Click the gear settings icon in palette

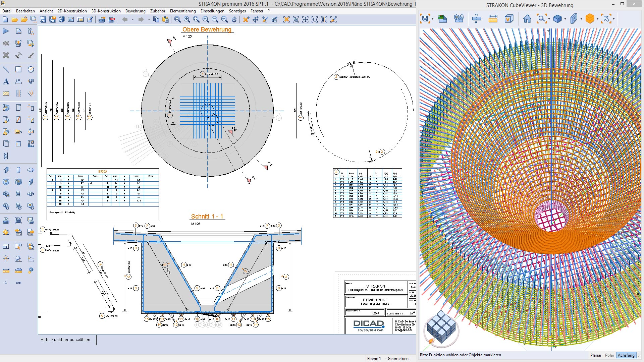tap(31, 270)
